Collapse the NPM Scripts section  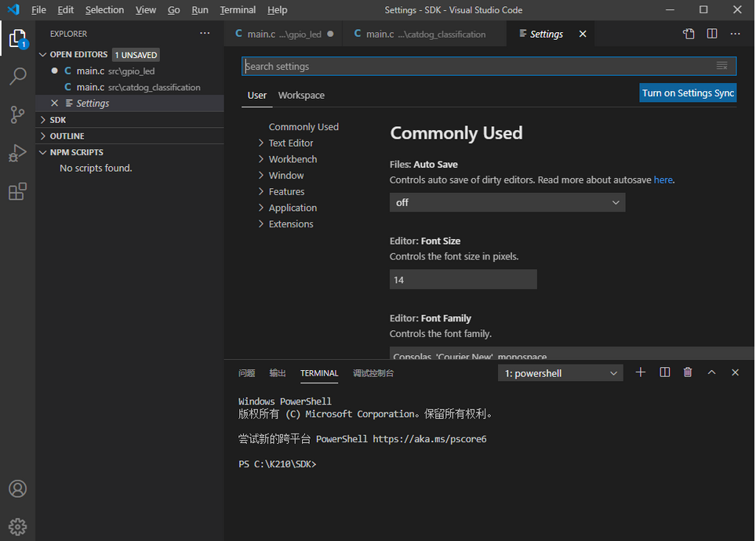[43, 152]
